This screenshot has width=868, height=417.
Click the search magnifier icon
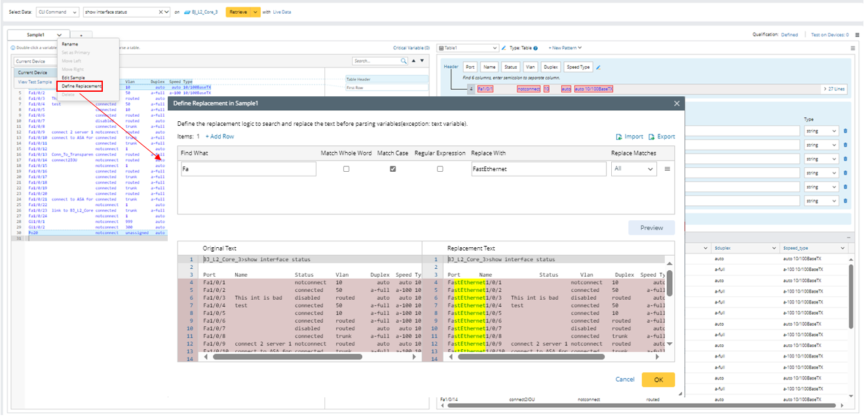tap(404, 61)
